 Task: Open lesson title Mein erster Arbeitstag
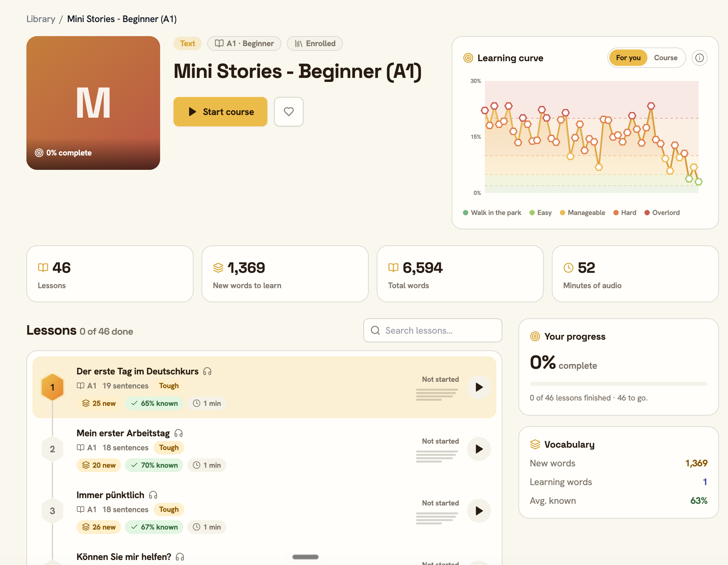point(123,433)
